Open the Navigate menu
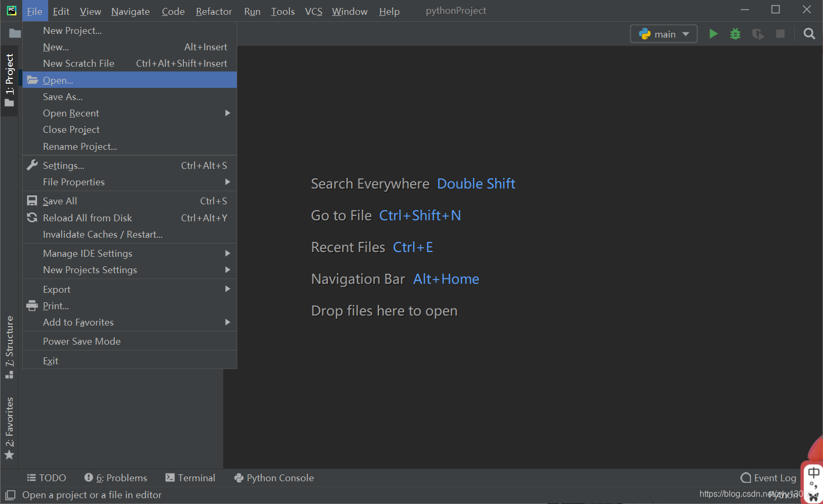Screen dimensions: 823x504 [x=130, y=11]
